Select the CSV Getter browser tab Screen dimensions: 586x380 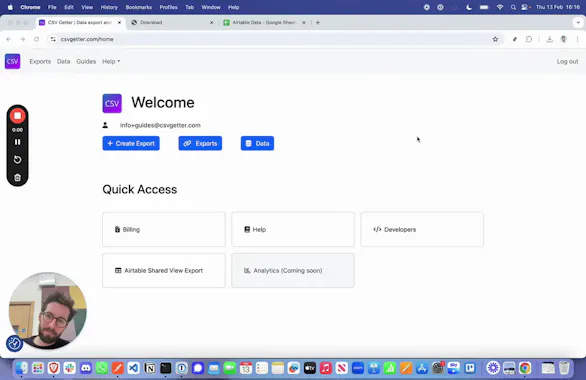(79, 22)
